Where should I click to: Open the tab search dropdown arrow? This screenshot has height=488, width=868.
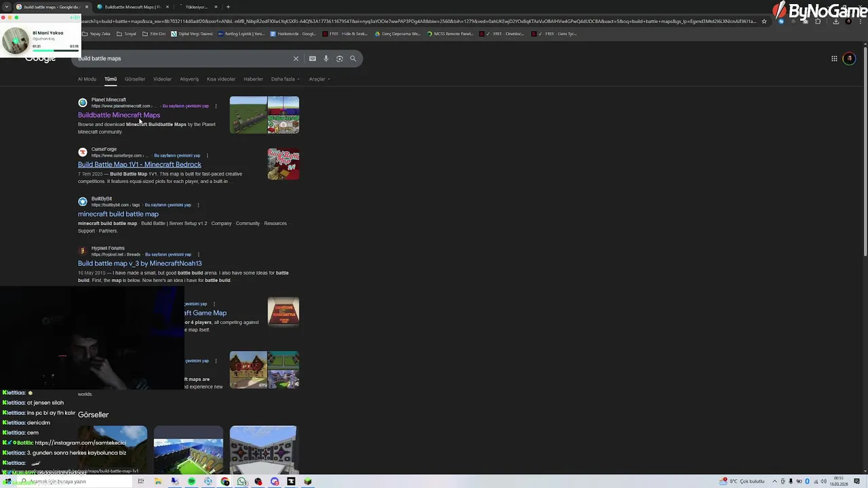coord(7,7)
